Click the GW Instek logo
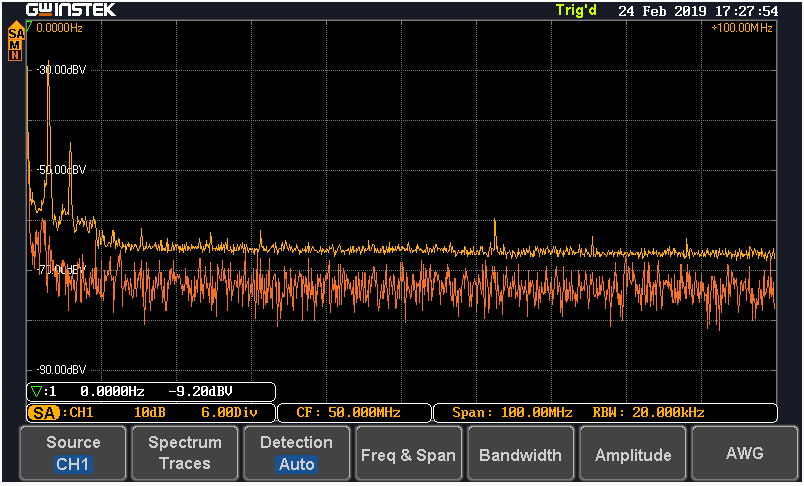 point(70,10)
